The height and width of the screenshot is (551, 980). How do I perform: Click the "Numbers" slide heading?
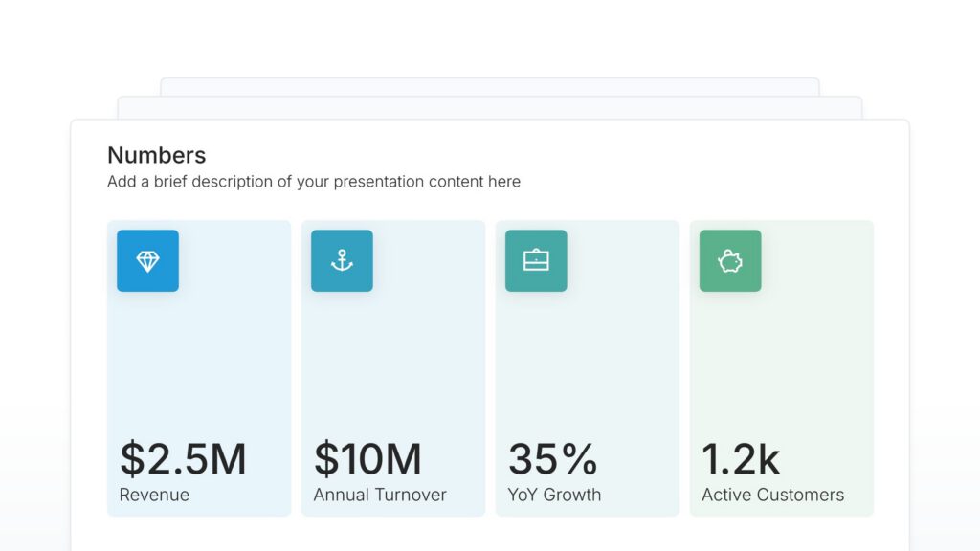[156, 155]
